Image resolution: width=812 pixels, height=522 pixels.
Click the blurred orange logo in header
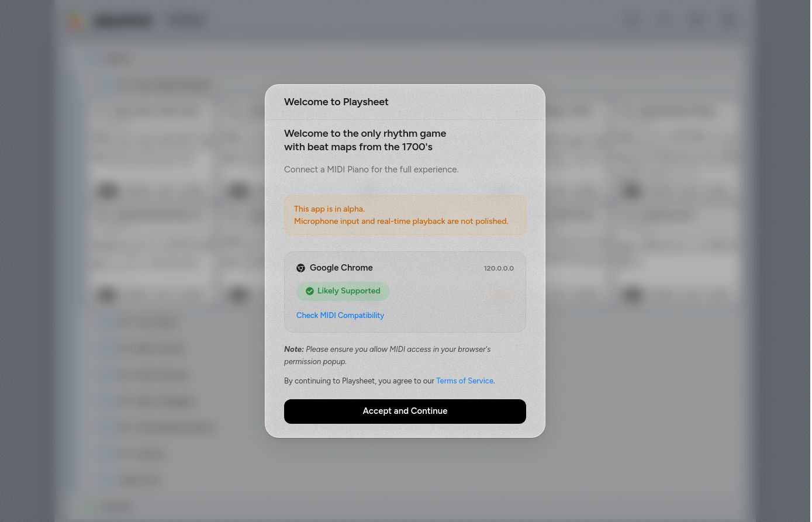(75, 22)
